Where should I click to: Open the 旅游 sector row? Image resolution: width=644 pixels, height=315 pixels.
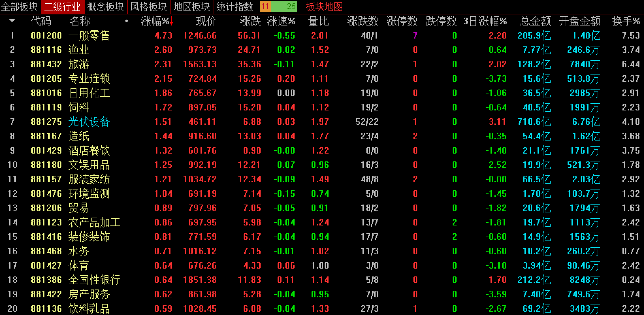pyautogui.click(x=322, y=64)
